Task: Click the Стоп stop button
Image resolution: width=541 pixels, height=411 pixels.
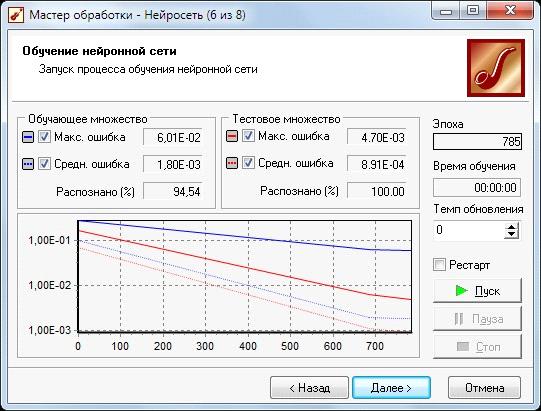Action: click(x=477, y=347)
